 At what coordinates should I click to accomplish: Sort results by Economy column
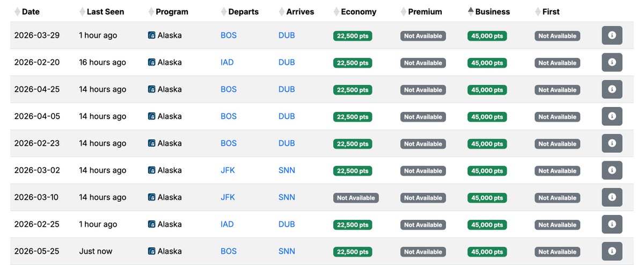tap(358, 11)
